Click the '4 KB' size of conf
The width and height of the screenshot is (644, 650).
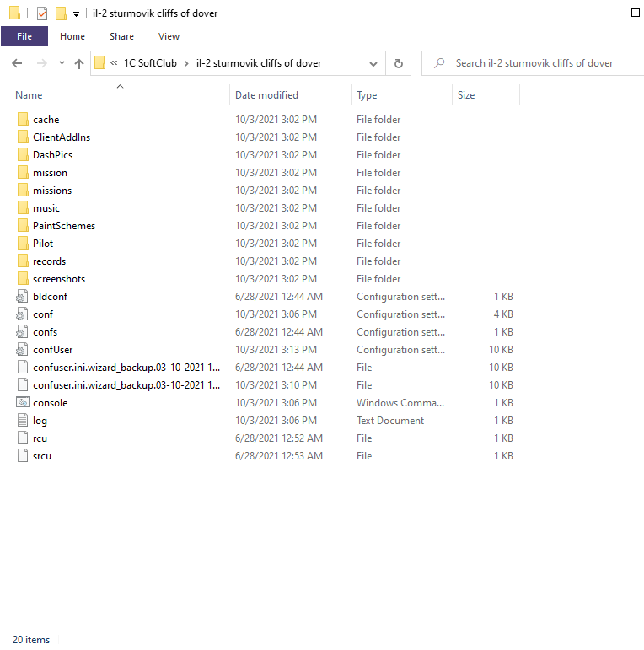503,314
